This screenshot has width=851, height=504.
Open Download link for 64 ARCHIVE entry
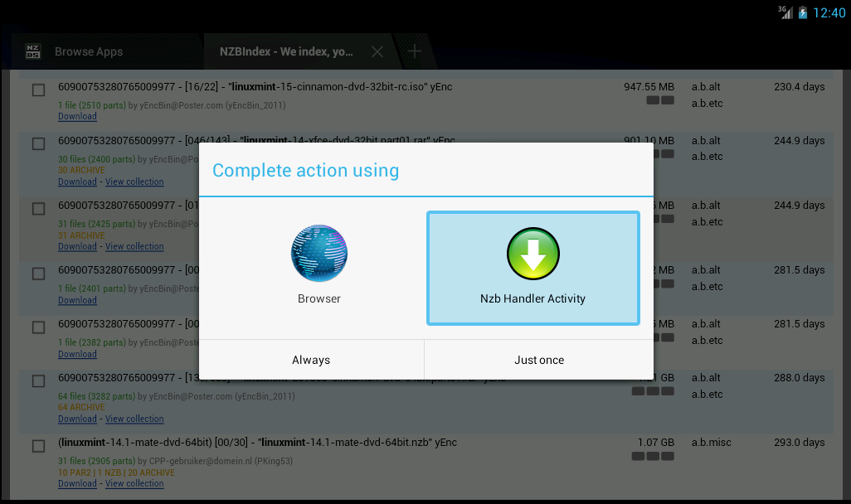coord(78,419)
